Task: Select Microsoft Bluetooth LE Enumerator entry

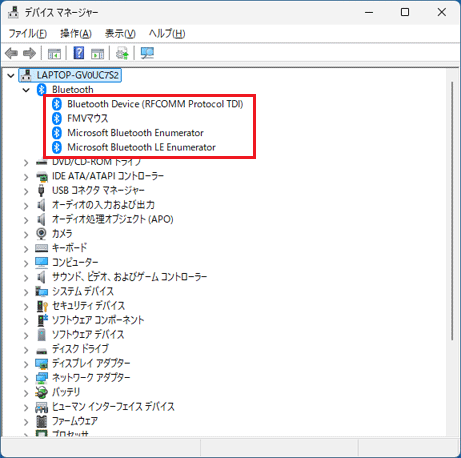Action: click(x=141, y=147)
